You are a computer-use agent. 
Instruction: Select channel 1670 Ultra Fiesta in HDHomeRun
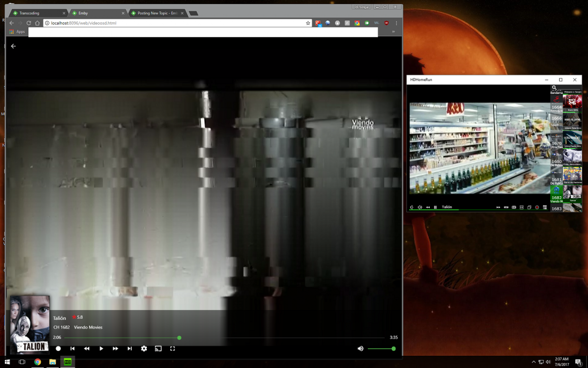tap(557, 140)
